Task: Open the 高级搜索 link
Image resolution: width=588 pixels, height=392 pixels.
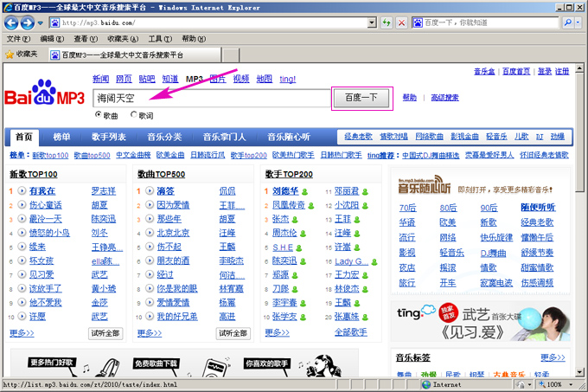Action: 444,98
